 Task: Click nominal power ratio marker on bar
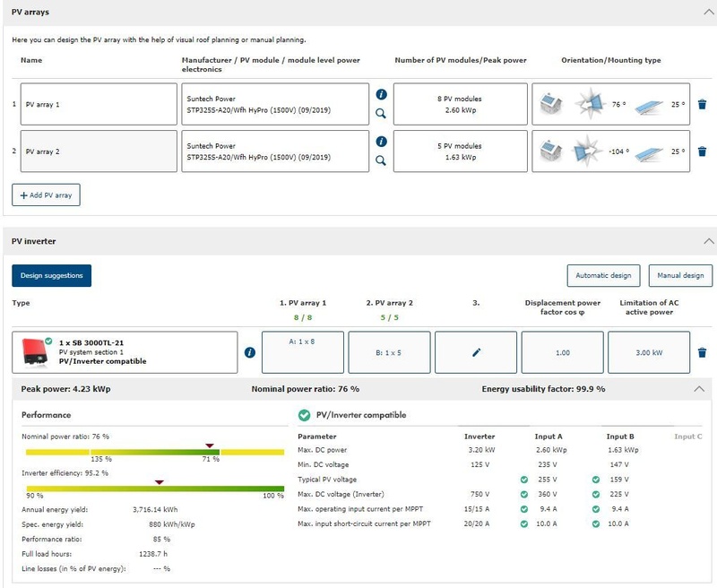210,445
